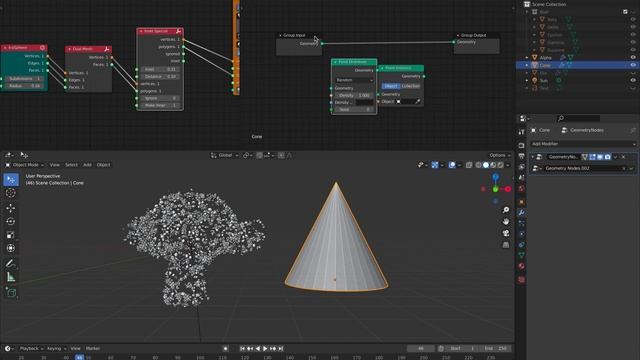
Task: Open the viewport Object menu
Action: (103, 165)
